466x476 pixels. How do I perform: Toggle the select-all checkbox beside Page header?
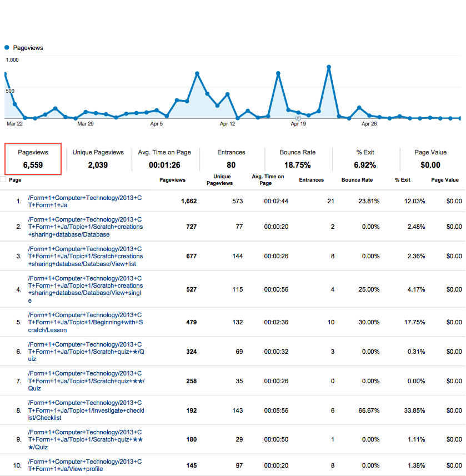coord(3,179)
